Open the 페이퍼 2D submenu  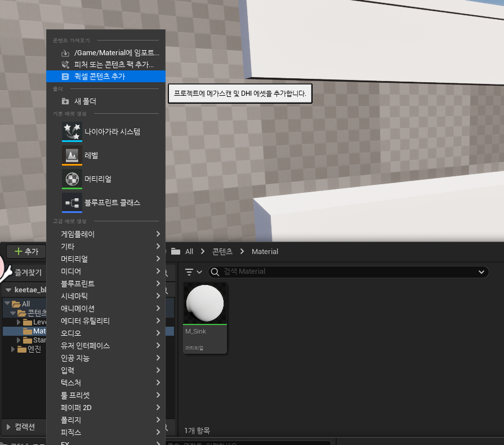106,407
